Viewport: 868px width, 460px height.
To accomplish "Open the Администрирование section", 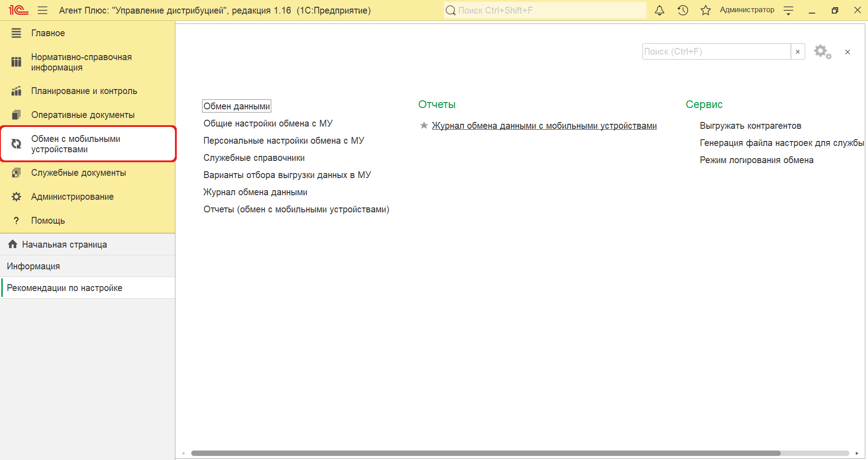I will pos(72,197).
